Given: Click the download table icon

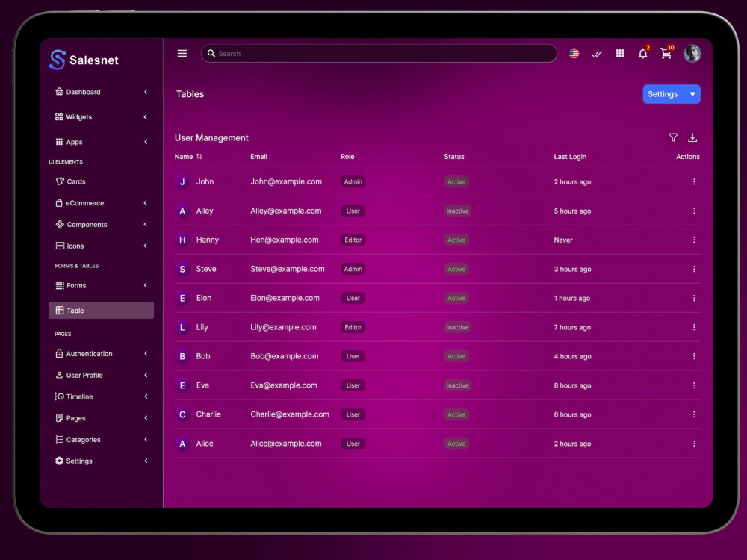Looking at the screenshot, I should [692, 137].
